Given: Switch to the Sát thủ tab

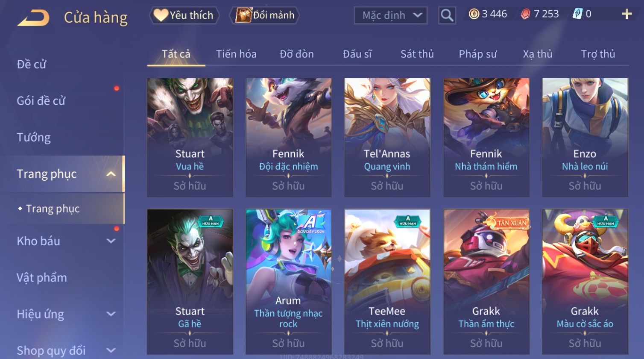Looking at the screenshot, I should click(x=417, y=54).
